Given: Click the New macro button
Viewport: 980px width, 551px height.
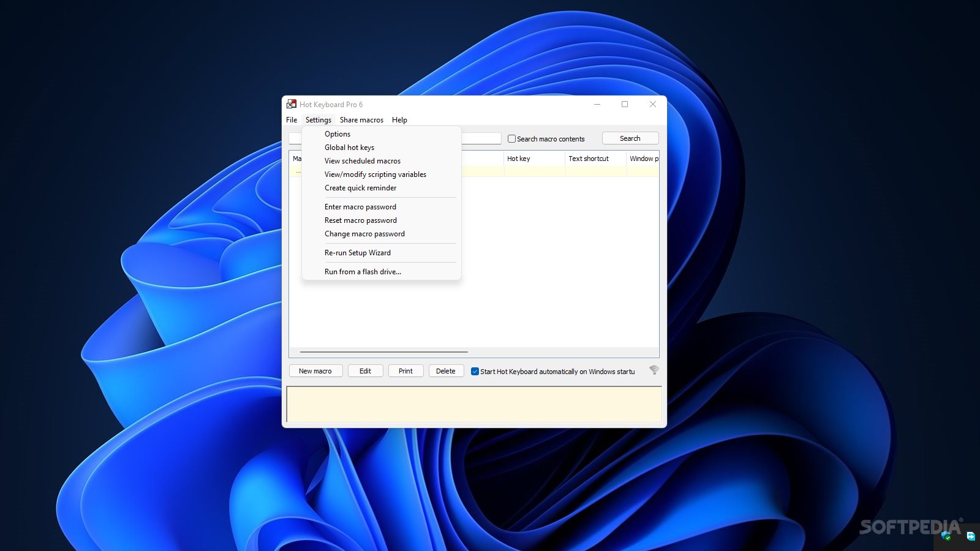Looking at the screenshot, I should (x=315, y=371).
